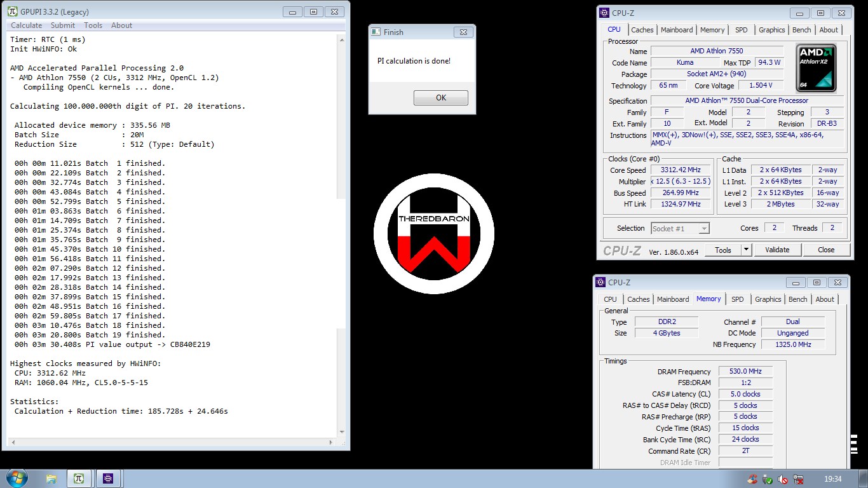Click the 'PI value output -> CB840E219' line
This screenshot has height=488, width=868.
click(112, 344)
